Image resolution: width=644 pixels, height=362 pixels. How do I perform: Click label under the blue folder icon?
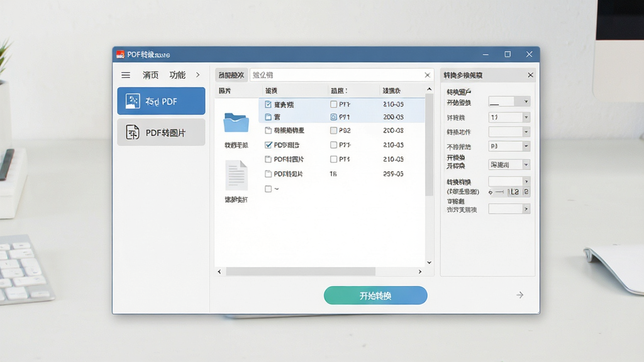[236, 145]
